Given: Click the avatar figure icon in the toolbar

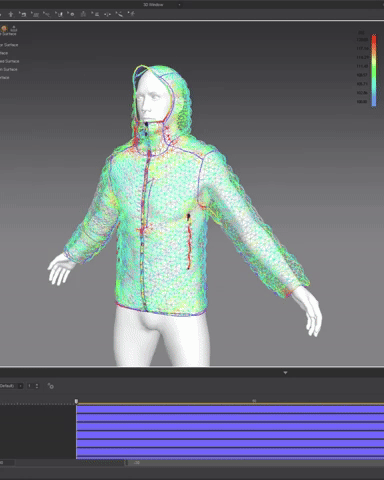Looking at the screenshot, I should 83,14.
